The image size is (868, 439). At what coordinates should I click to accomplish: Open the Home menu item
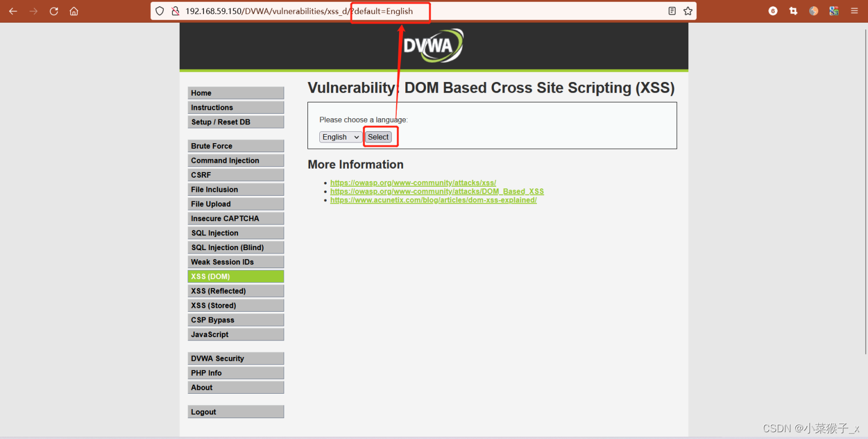click(236, 93)
